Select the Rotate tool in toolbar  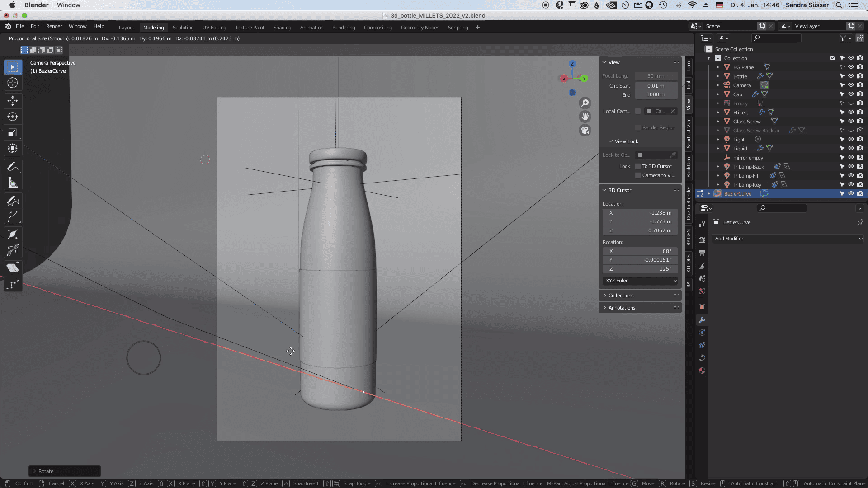click(x=13, y=117)
